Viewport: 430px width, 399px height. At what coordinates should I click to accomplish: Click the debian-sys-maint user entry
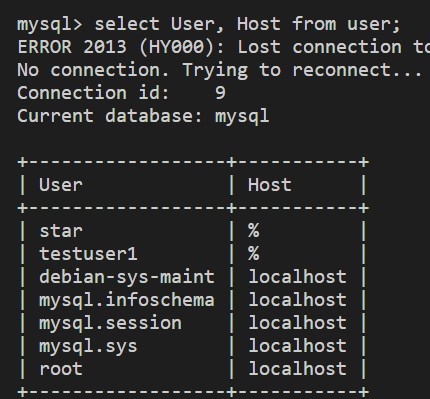click(x=127, y=277)
